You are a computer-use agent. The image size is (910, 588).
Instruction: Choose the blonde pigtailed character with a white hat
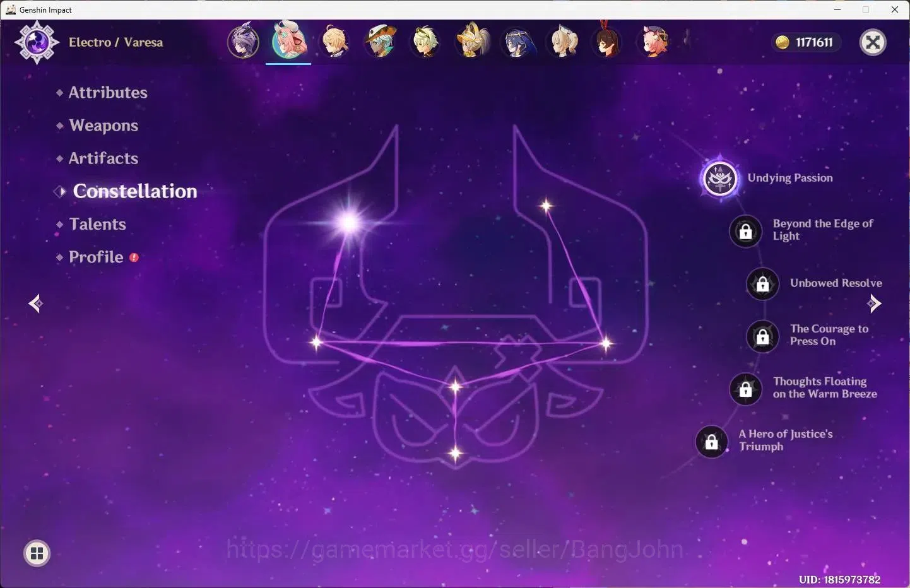pos(564,42)
